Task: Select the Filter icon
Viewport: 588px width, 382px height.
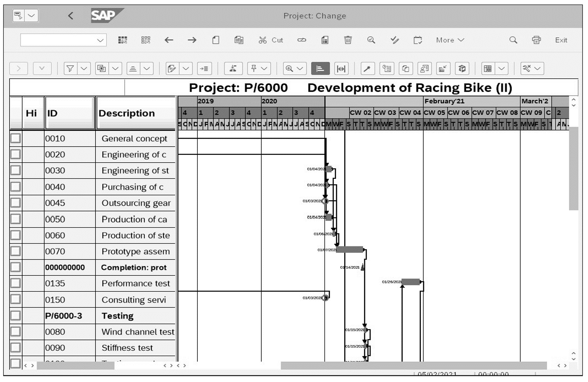Action: point(71,69)
